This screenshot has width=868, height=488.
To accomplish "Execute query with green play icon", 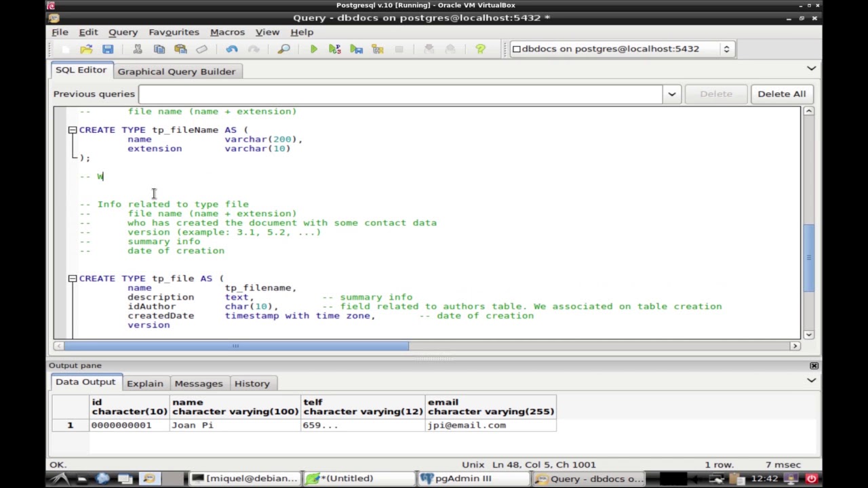I will 313,49.
